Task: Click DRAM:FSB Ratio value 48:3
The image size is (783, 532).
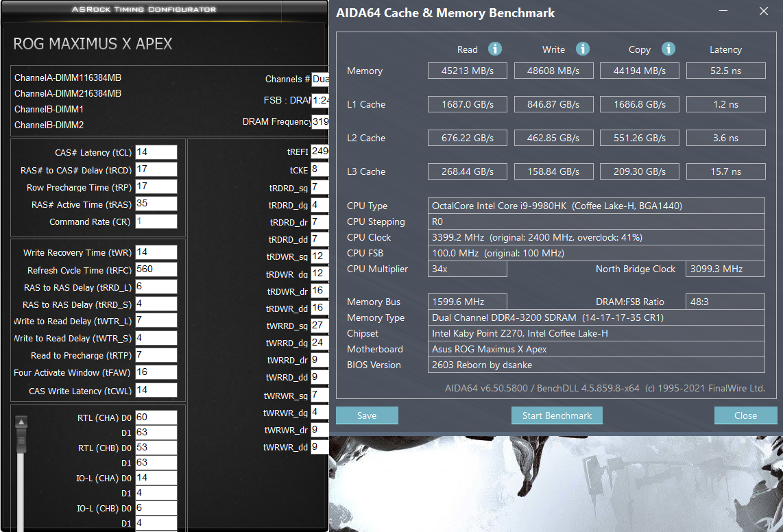Action: click(x=725, y=302)
